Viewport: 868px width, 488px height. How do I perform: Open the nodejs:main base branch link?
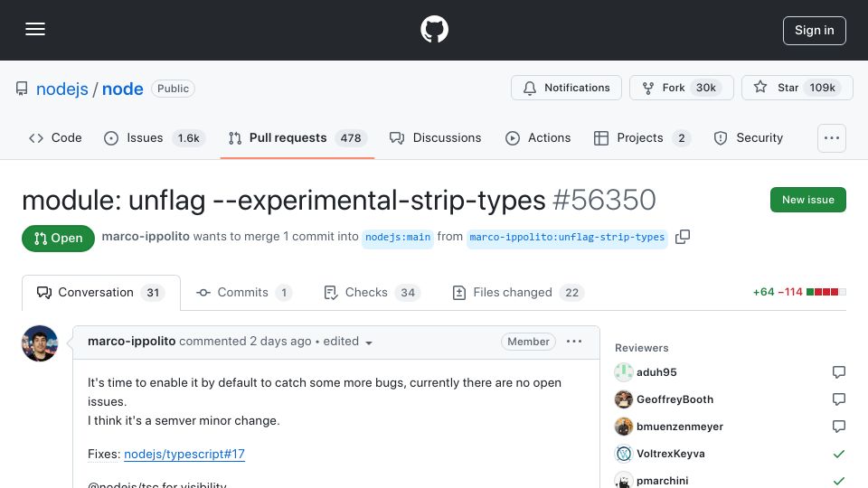tap(398, 238)
